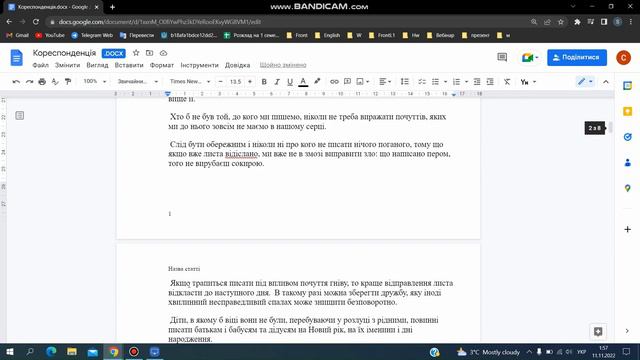640x360 pixels.
Task: Click the font size field 13.5
Action: pos(235,82)
